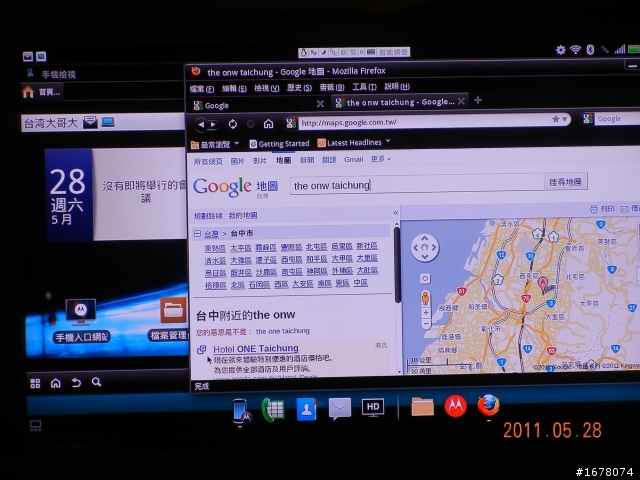Click map pan control circle
Image resolution: width=640 pixels, height=480 pixels.
pos(424,248)
